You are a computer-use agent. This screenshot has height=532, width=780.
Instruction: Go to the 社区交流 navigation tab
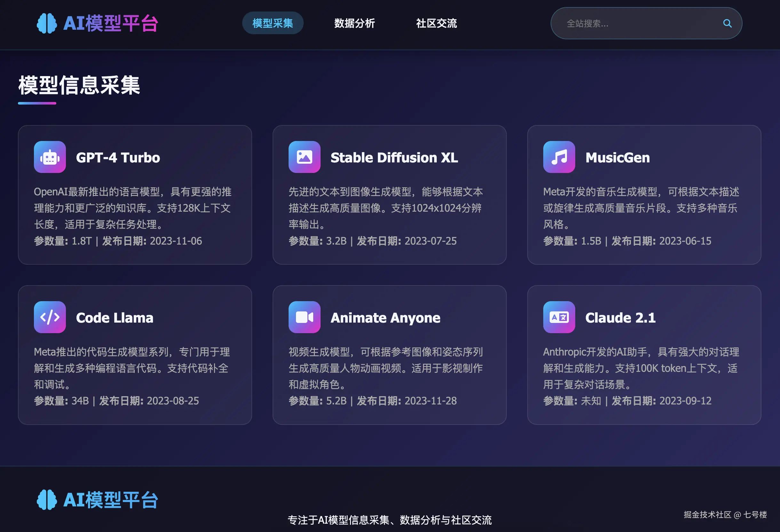coord(436,23)
